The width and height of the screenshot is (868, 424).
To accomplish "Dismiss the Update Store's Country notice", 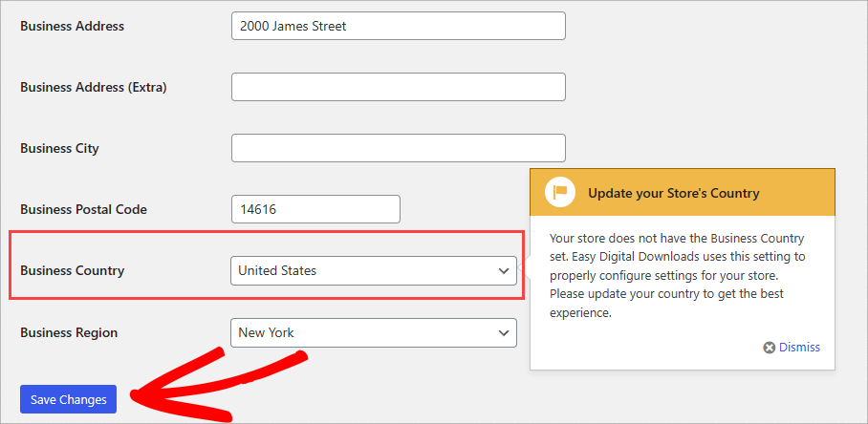I will (x=799, y=348).
